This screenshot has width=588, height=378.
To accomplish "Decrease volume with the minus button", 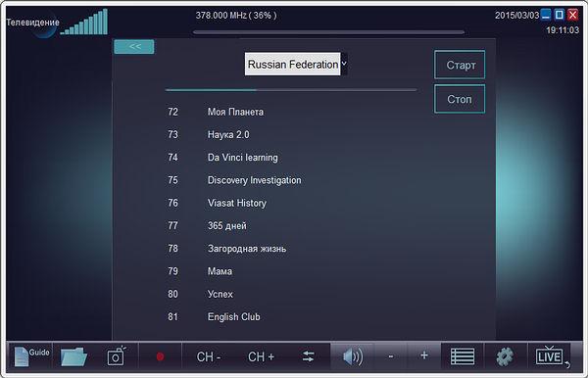I will click(391, 355).
